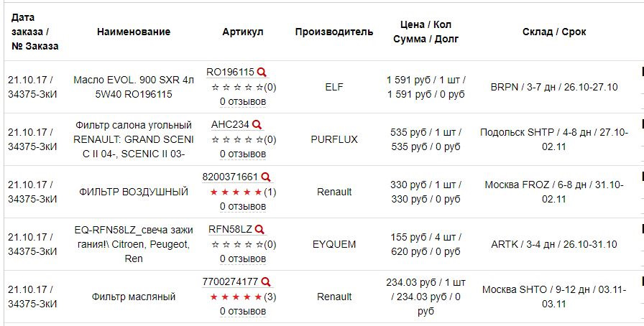Click the magnifier icon beside AHC234

pyautogui.click(x=257, y=125)
